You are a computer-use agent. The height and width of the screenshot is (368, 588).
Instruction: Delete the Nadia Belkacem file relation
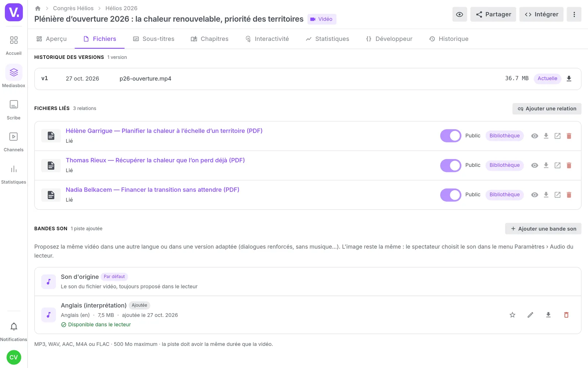569,195
